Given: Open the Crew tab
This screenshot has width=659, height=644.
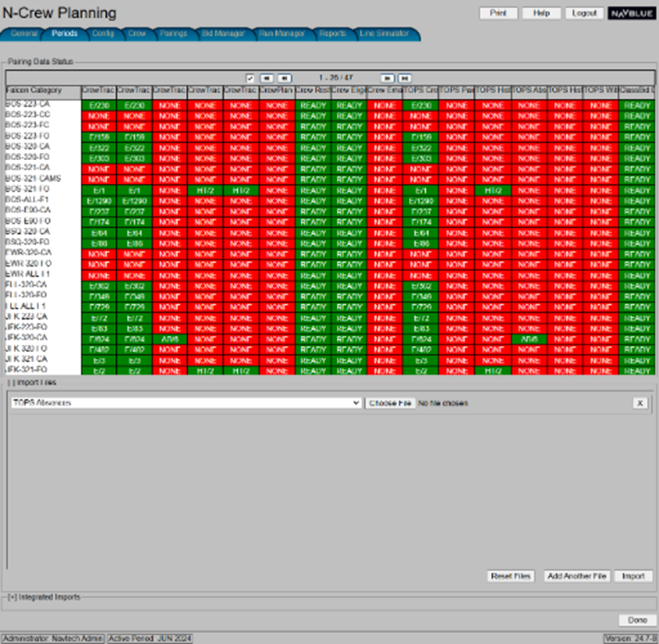Looking at the screenshot, I should tap(137, 34).
